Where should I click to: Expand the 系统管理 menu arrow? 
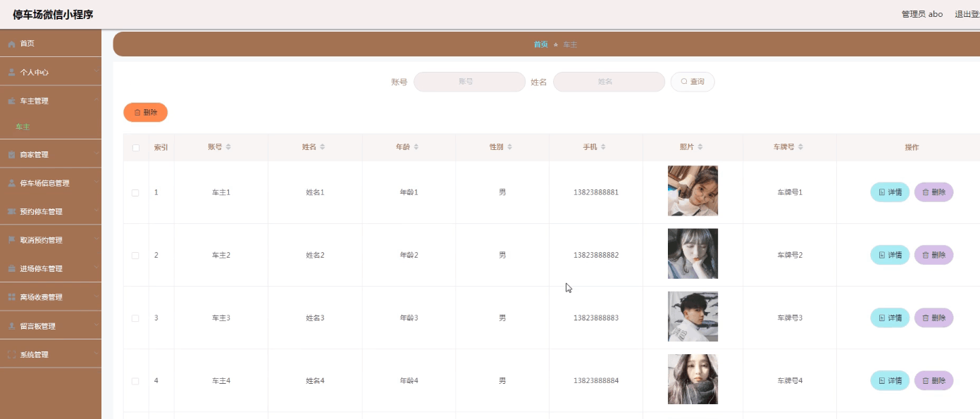tap(96, 354)
